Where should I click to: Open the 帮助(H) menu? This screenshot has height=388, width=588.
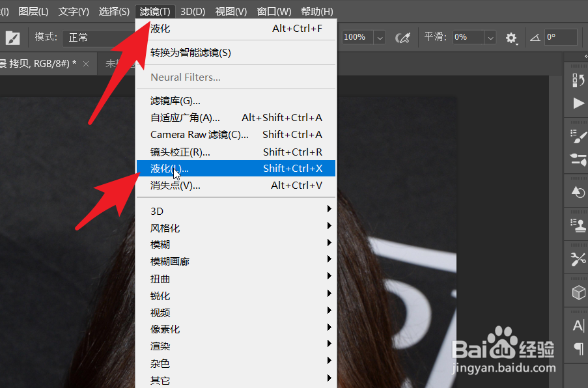[x=317, y=12]
